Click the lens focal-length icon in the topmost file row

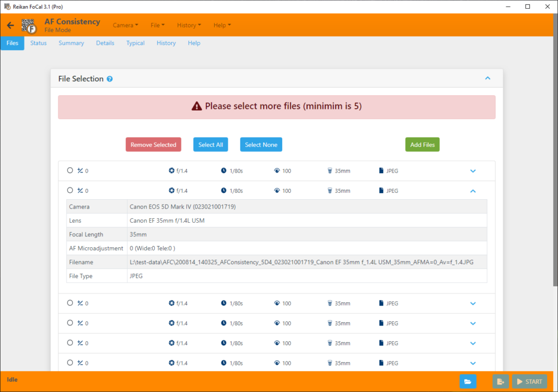click(x=330, y=171)
